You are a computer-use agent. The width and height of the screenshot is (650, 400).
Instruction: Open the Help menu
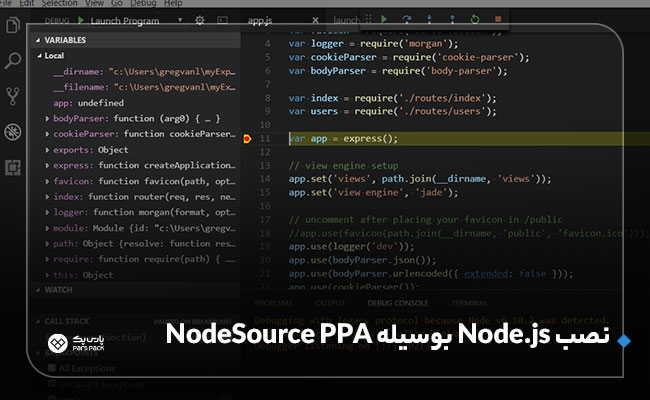[173, 3]
